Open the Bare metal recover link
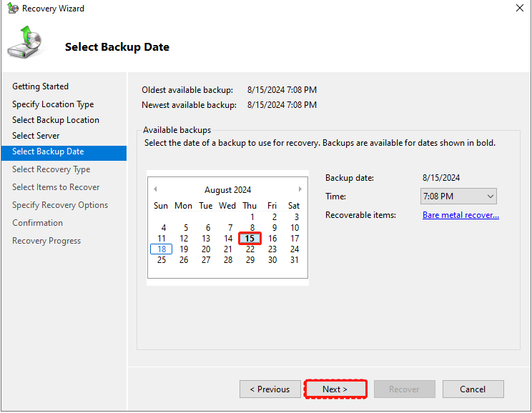 460,215
